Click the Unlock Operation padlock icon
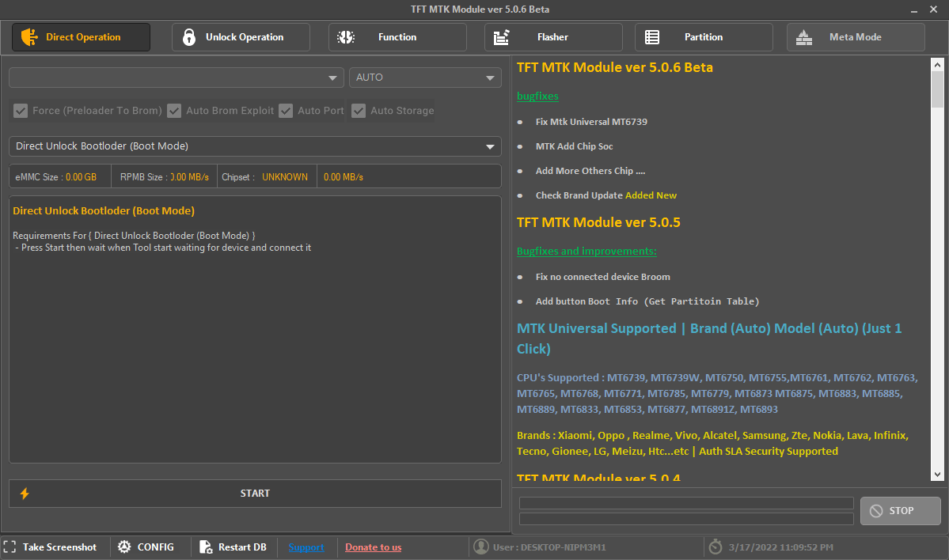Viewport: 949px width, 560px height. [188, 36]
